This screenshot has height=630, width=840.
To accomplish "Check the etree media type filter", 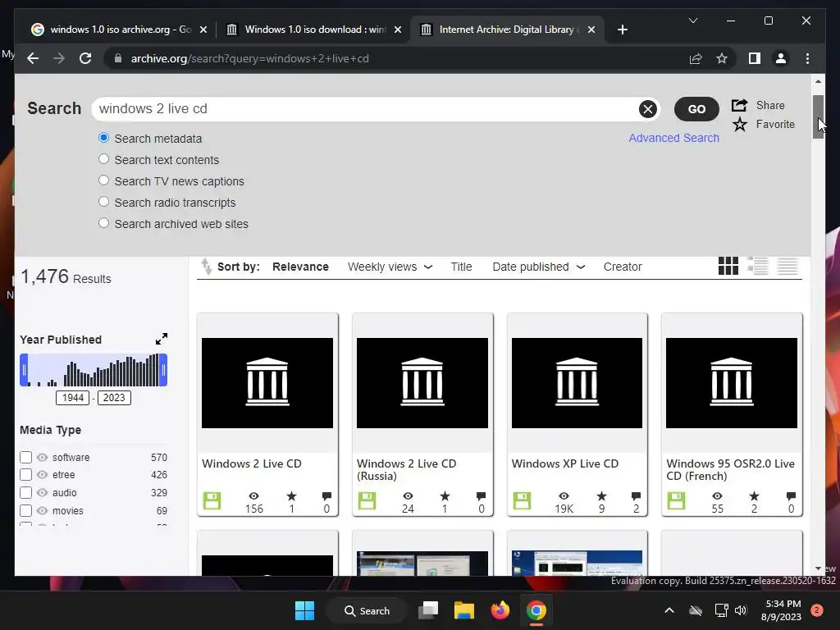I will pyautogui.click(x=25, y=475).
